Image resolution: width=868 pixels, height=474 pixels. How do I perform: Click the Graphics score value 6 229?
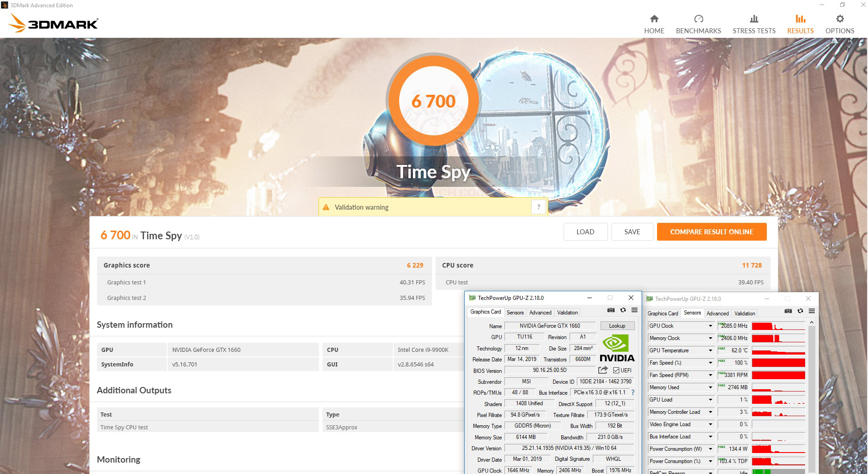pos(415,265)
